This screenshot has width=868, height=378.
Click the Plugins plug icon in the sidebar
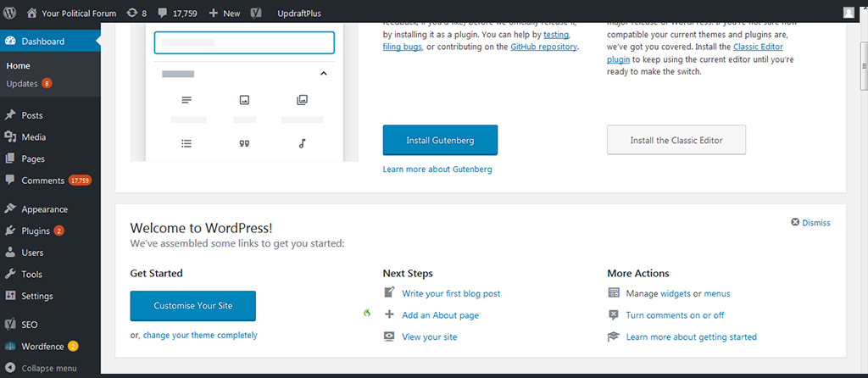pos(10,231)
